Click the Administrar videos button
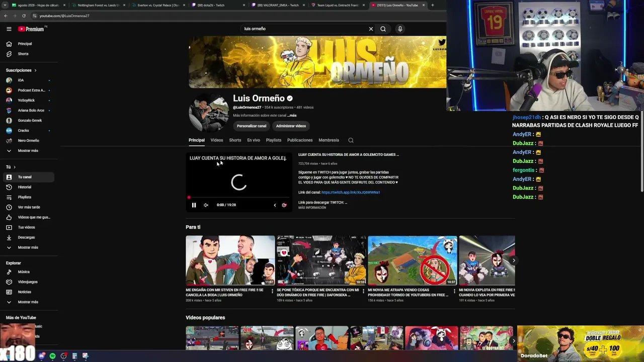Screen dimensions: 644x362 291,126
